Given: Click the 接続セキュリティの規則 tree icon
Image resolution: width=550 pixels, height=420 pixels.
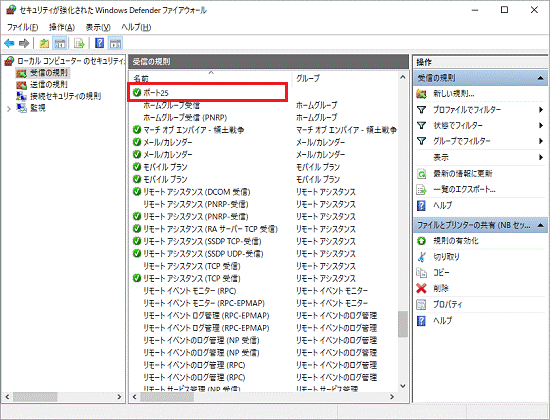Looking at the screenshot, I should [21, 96].
